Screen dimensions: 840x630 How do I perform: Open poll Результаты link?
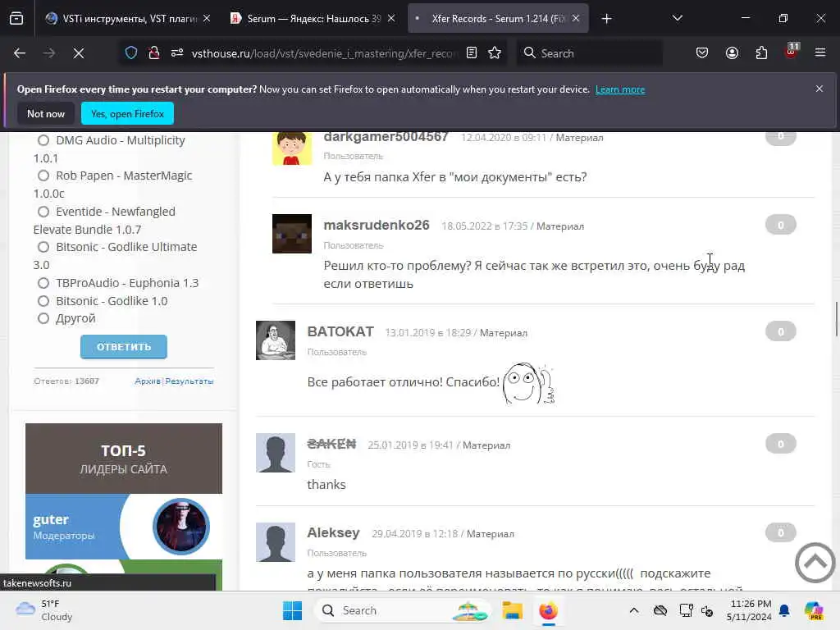[x=189, y=381]
